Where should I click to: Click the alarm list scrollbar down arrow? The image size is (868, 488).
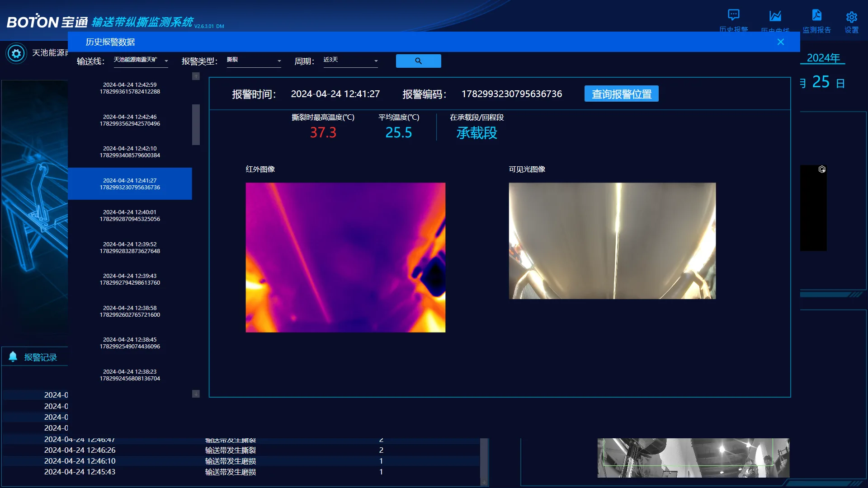click(x=196, y=394)
